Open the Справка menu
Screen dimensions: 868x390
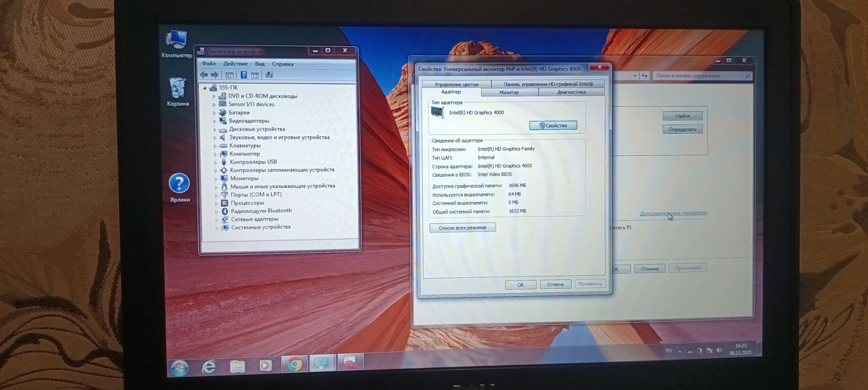pos(283,64)
